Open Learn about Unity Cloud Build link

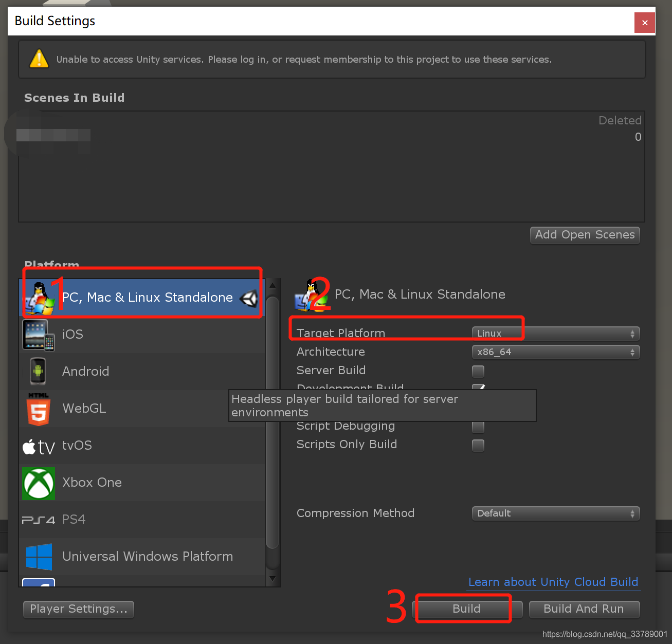pyautogui.click(x=553, y=582)
